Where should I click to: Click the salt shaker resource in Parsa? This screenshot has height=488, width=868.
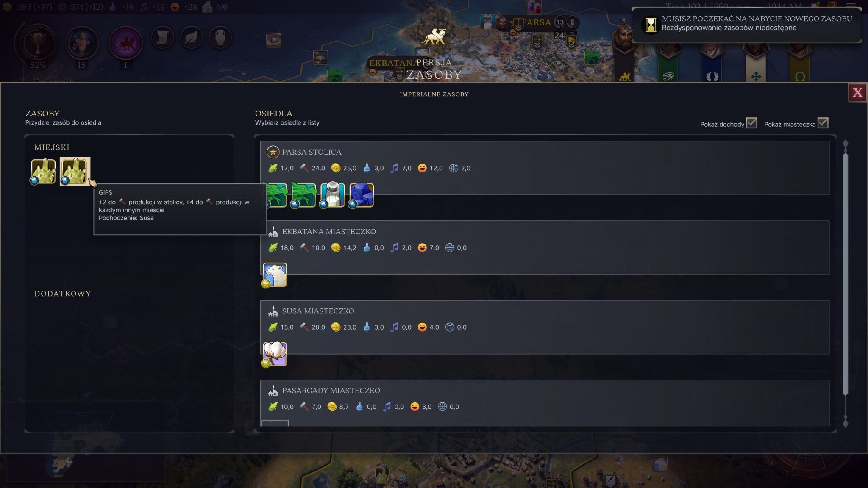[333, 194]
